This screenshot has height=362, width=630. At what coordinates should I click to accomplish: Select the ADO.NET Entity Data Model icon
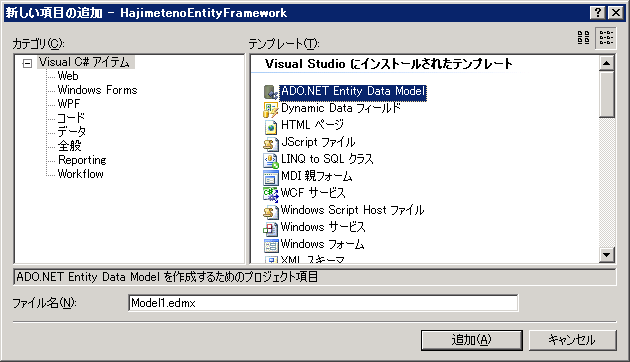pyautogui.click(x=271, y=92)
